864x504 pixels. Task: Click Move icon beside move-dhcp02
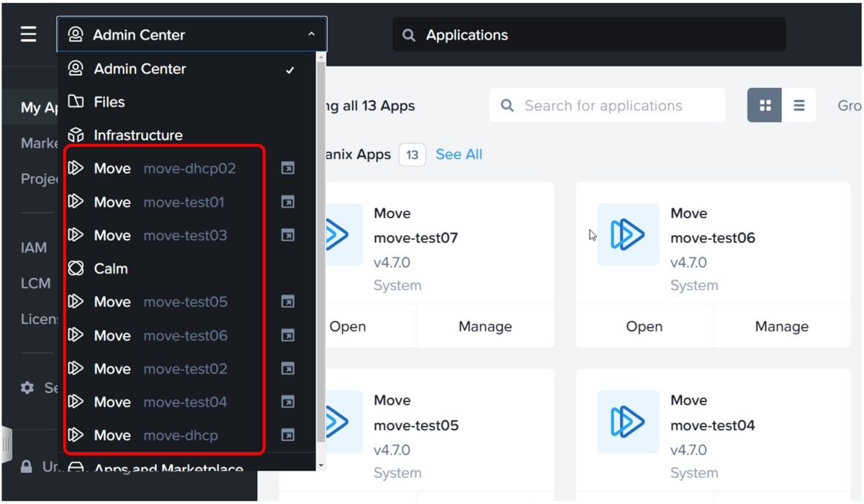[76, 168]
